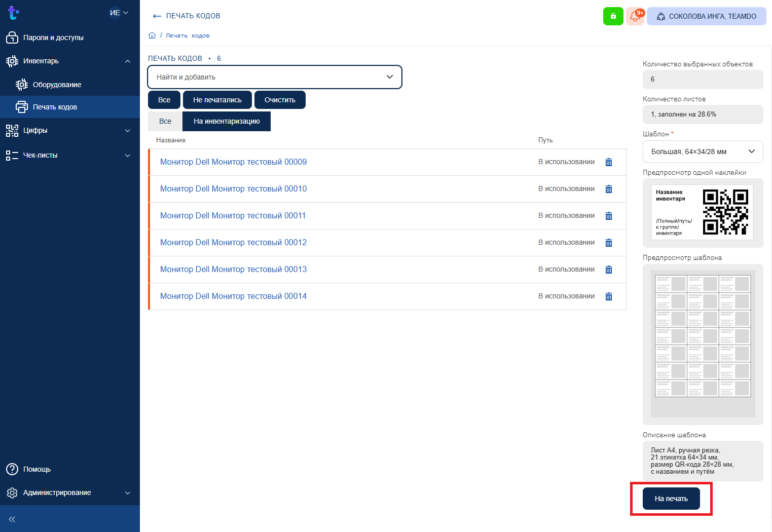Open the Шаблон template dropdown
Screen dimensions: 772x532
point(703,151)
